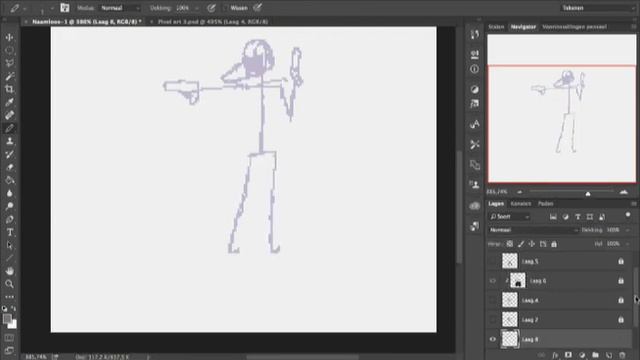The image size is (640, 360).
Task: Click the new adjustment layer icon
Action: [582, 355]
